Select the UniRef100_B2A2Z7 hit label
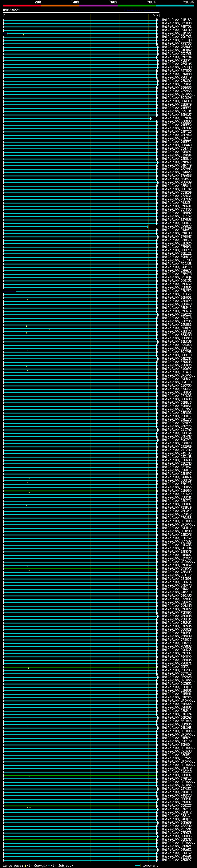 pyautogui.click(x=176, y=314)
